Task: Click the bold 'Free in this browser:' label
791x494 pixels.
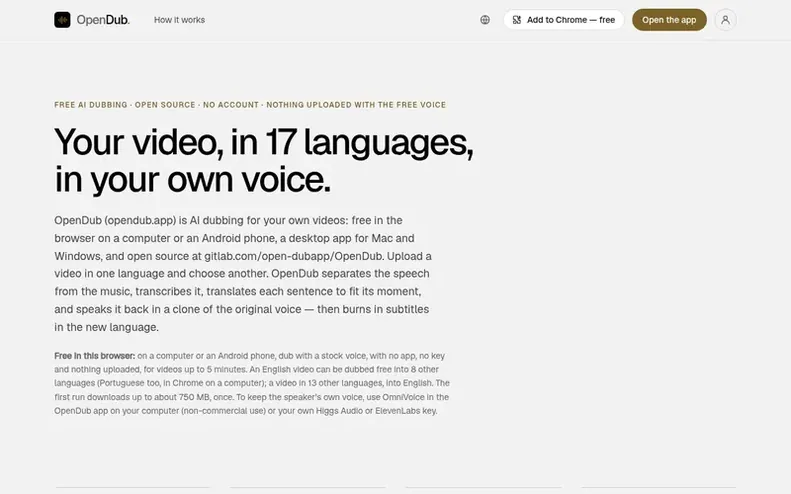Action: pyautogui.click(x=94, y=356)
